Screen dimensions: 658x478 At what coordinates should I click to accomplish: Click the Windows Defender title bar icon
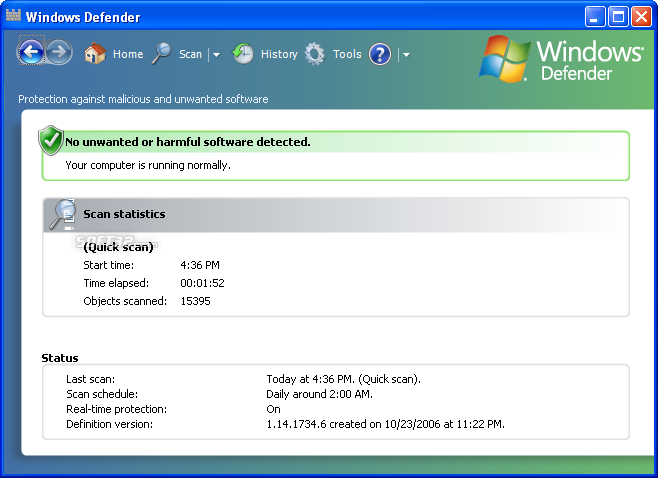click(x=13, y=16)
